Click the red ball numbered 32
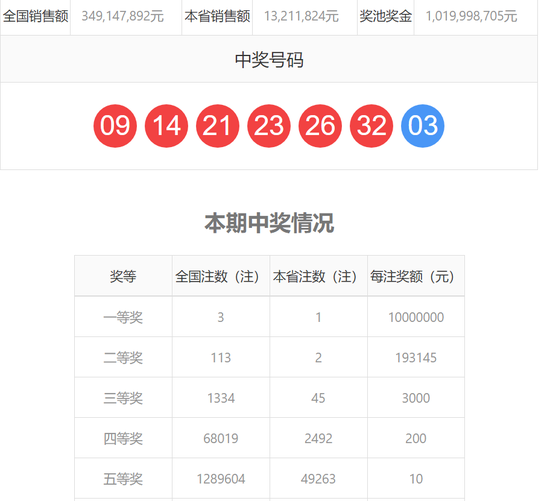 click(371, 126)
